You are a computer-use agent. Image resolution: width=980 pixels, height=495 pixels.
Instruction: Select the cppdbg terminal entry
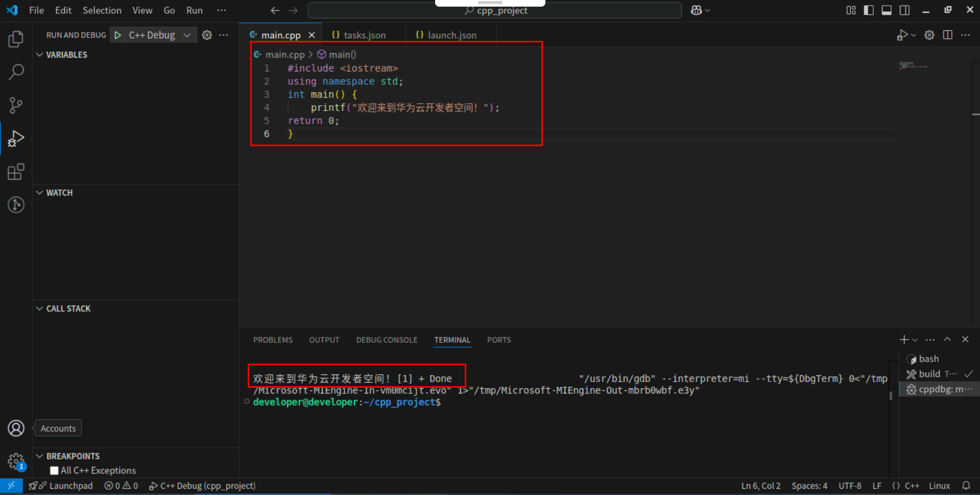[x=939, y=389]
